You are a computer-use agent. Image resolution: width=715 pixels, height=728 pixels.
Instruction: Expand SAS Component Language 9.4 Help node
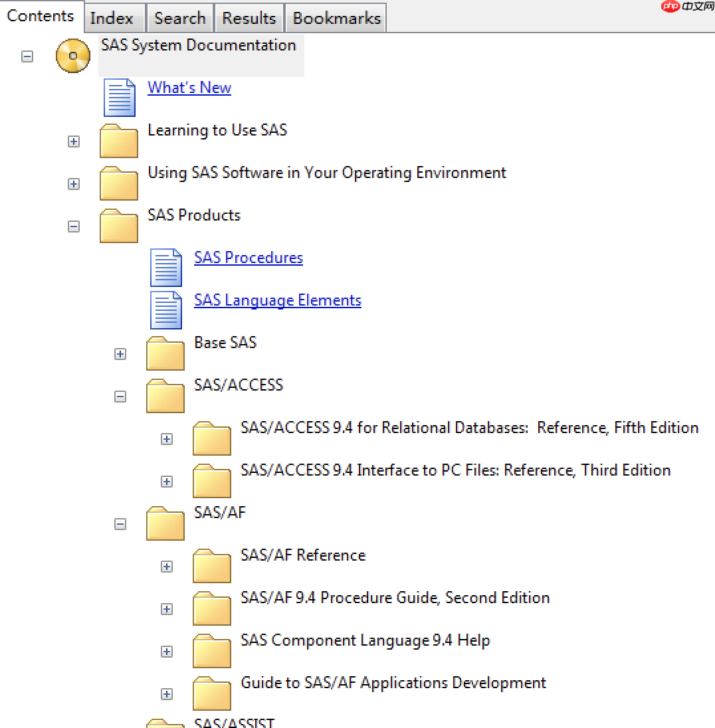pyautogui.click(x=166, y=652)
